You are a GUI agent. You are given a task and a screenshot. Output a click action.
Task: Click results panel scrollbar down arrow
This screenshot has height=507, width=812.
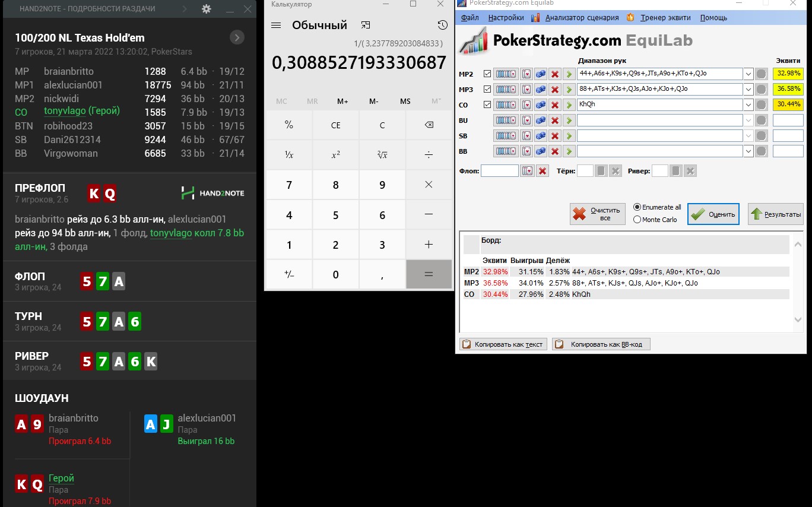(798, 320)
